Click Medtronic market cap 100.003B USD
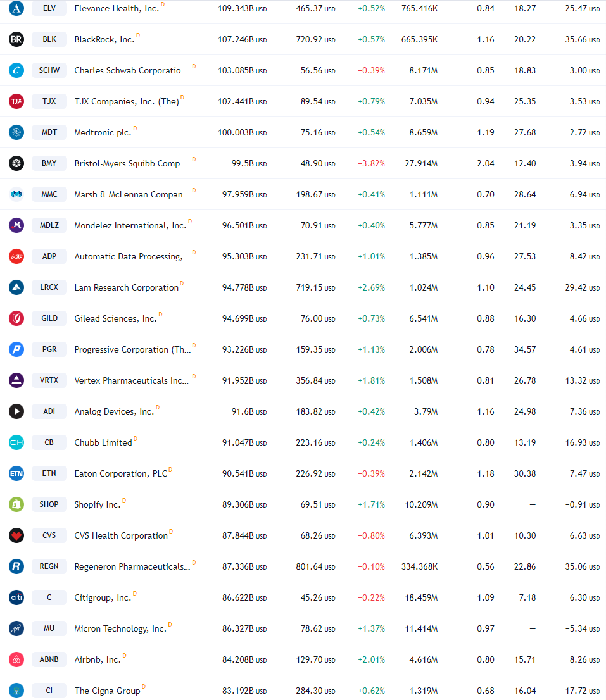Screen dimensions: 606x700 [243, 133]
